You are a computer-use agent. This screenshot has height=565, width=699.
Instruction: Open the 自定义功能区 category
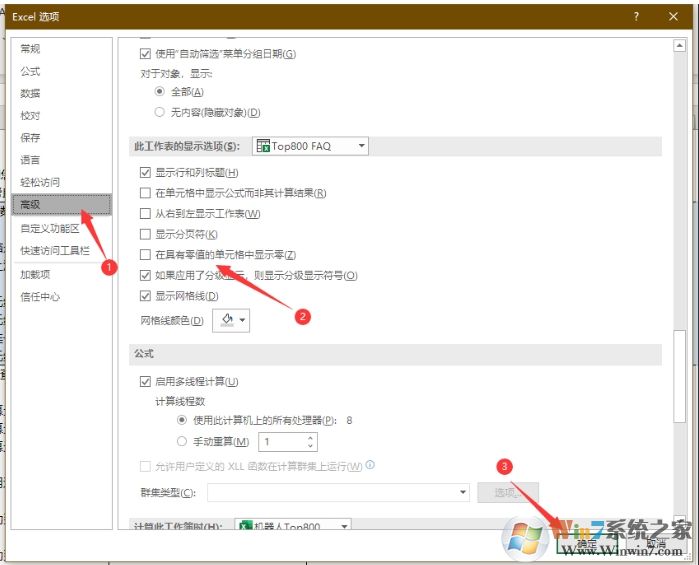pyautogui.click(x=50, y=228)
